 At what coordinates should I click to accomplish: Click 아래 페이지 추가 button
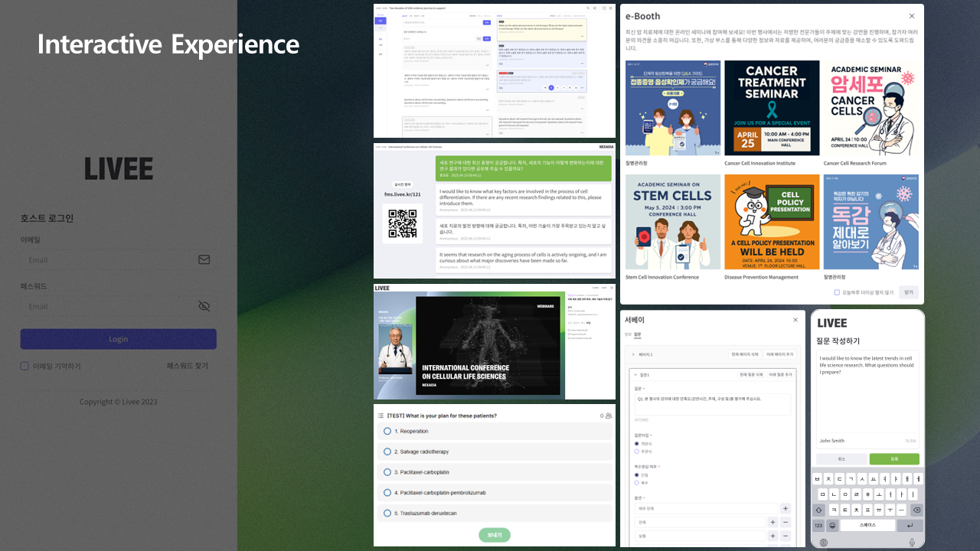pos(779,354)
